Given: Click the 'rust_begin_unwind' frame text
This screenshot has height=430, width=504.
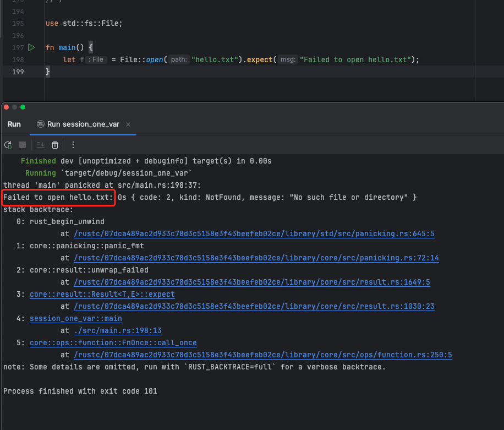Looking at the screenshot, I should (67, 221).
